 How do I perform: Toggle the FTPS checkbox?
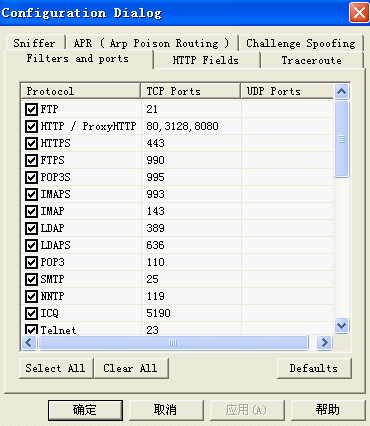pos(31,160)
